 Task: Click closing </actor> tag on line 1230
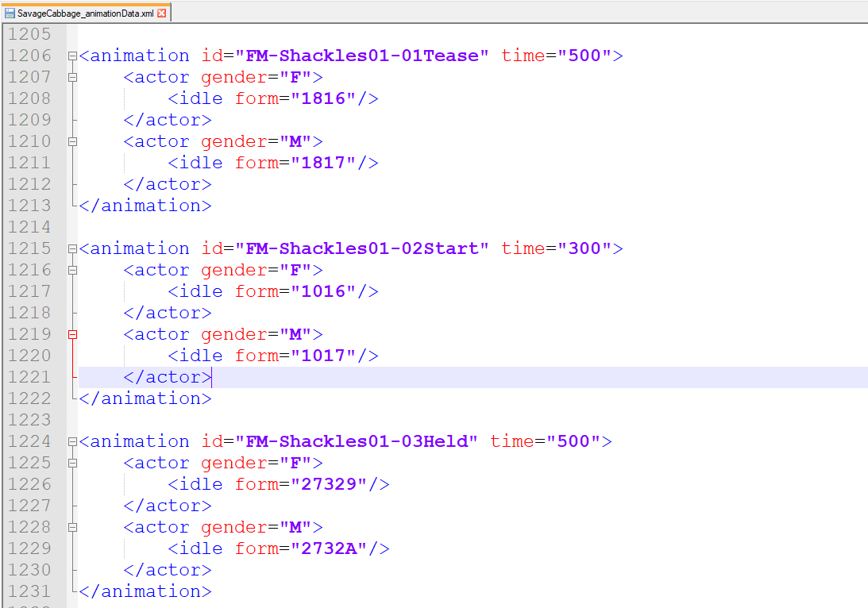point(168,570)
